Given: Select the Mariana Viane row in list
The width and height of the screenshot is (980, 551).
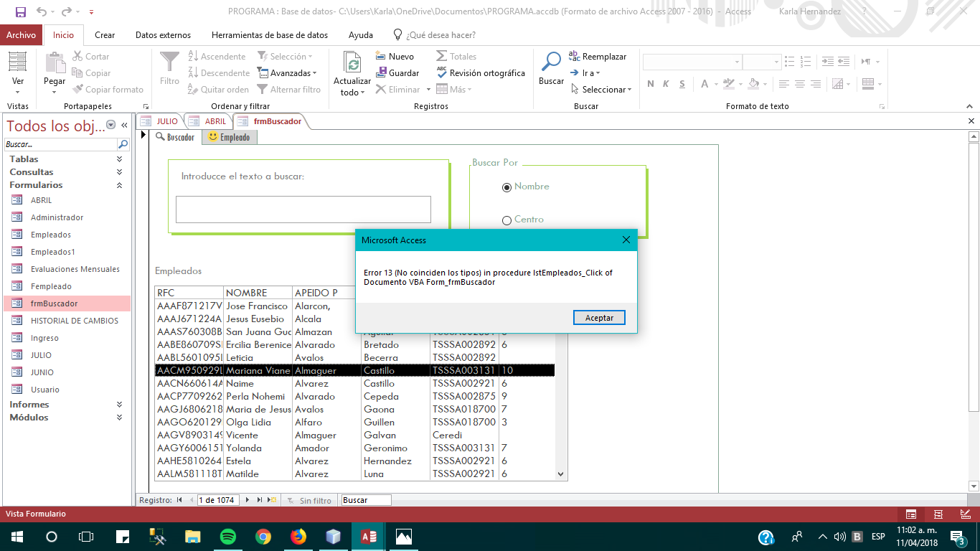Looking at the screenshot, I should tap(354, 371).
